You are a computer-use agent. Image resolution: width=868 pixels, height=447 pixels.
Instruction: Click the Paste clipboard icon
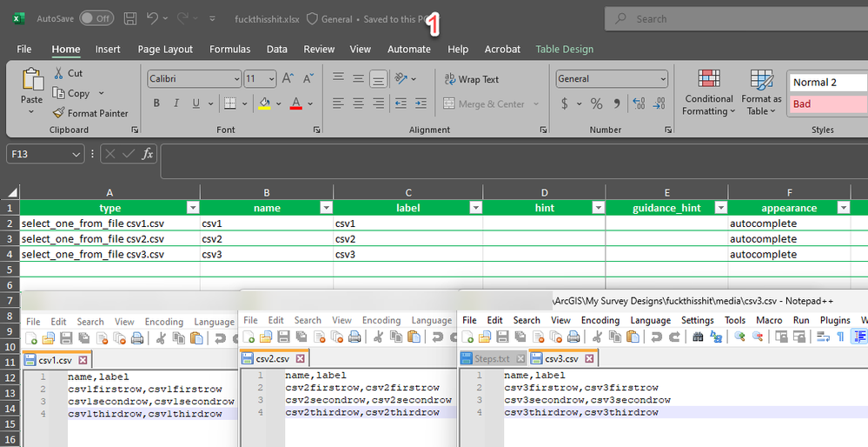pyautogui.click(x=32, y=79)
